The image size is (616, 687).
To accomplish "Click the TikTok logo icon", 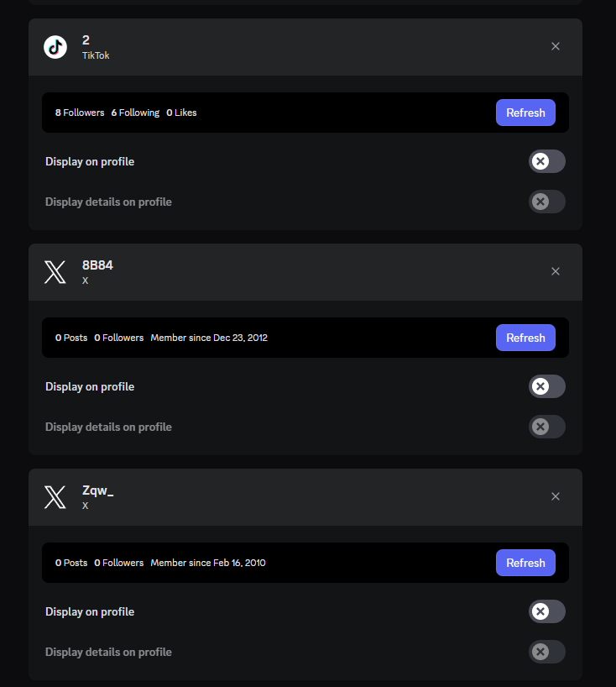I will pos(55,47).
